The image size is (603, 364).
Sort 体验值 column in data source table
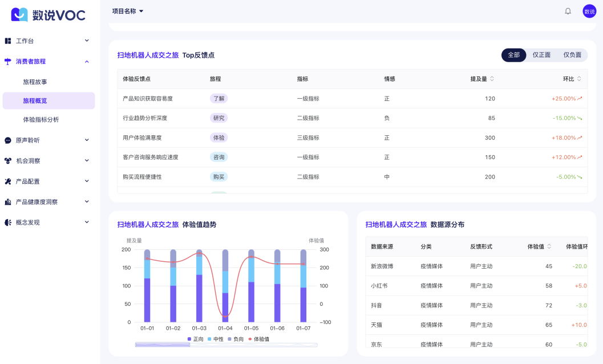click(x=549, y=246)
